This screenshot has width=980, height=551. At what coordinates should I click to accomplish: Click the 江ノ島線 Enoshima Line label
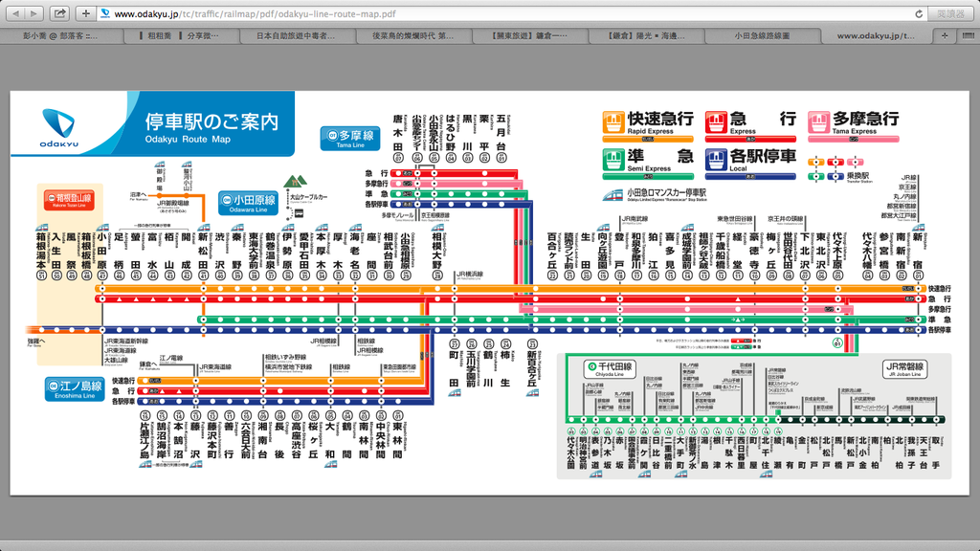pos(75,388)
